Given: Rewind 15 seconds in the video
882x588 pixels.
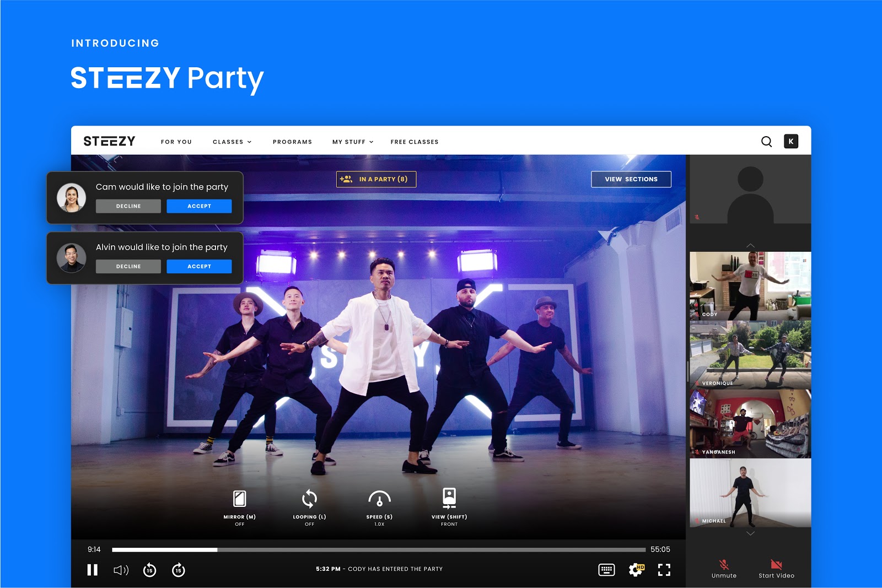Looking at the screenshot, I should pyautogui.click(x=149, y=570).
